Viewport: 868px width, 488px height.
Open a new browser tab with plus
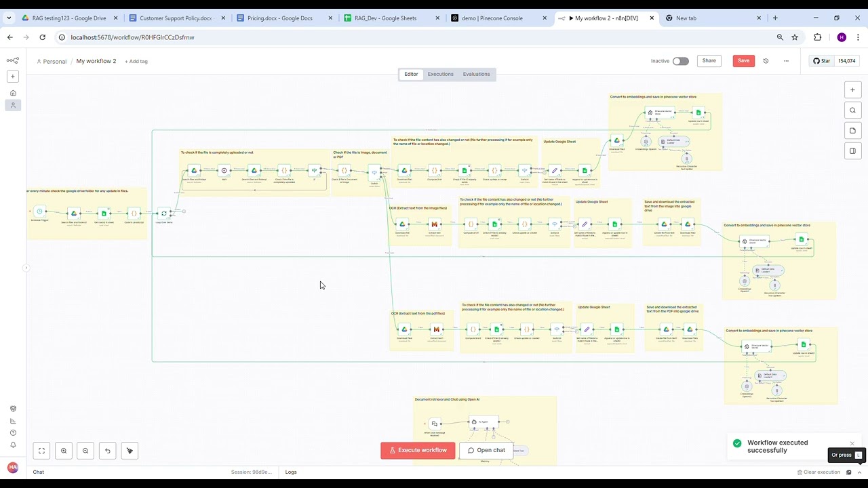(x=775, y=18)
